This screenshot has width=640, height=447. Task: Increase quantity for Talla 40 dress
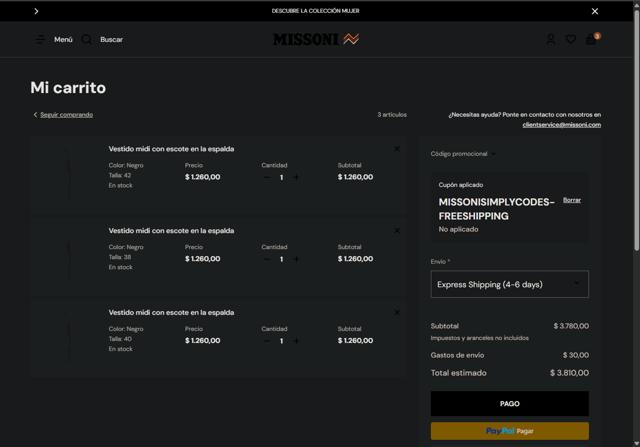click(296, 340)
